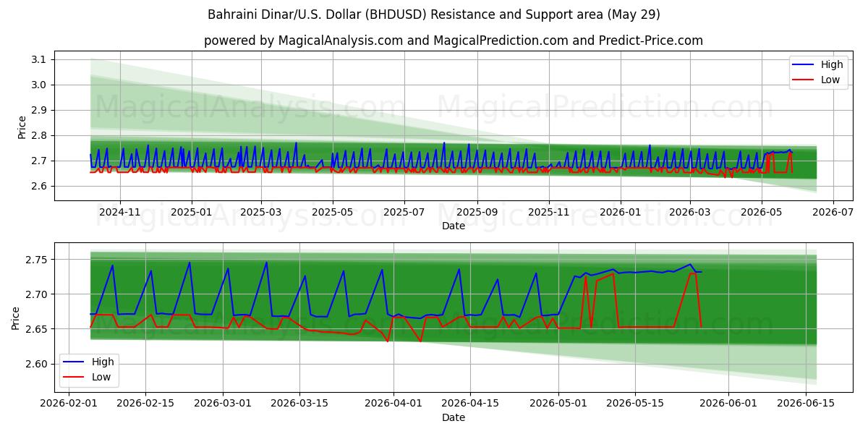The height and width of the screenshot is (434, 868).
Task: Click the x-axis tick '2025-09'
Action: pos(477,212)
